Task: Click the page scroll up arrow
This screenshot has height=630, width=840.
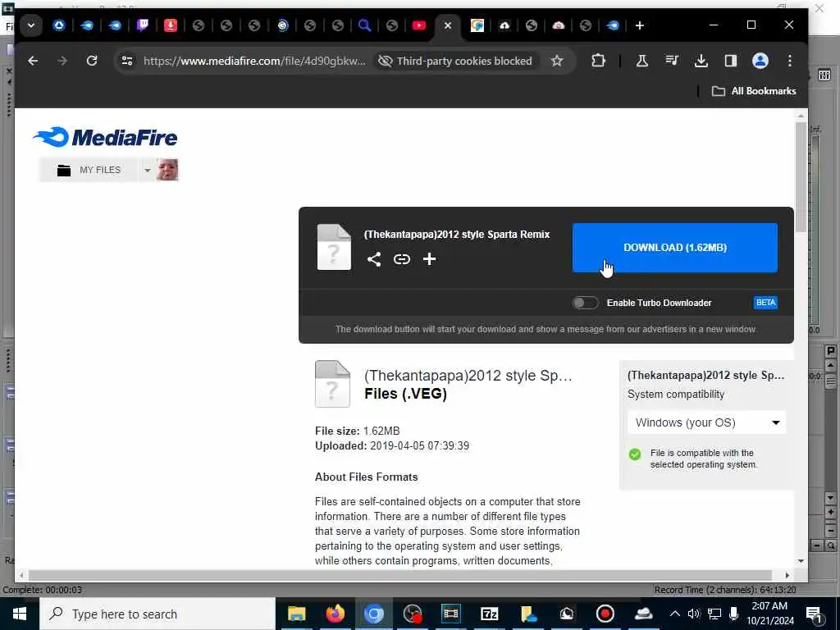Action: (801, 116)
